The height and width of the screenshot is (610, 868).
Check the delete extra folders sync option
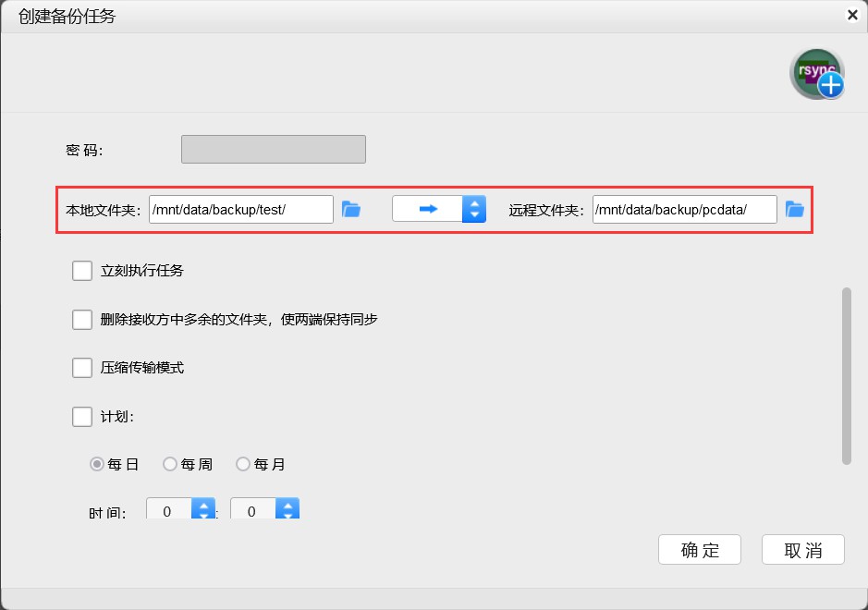coord(81,319)
